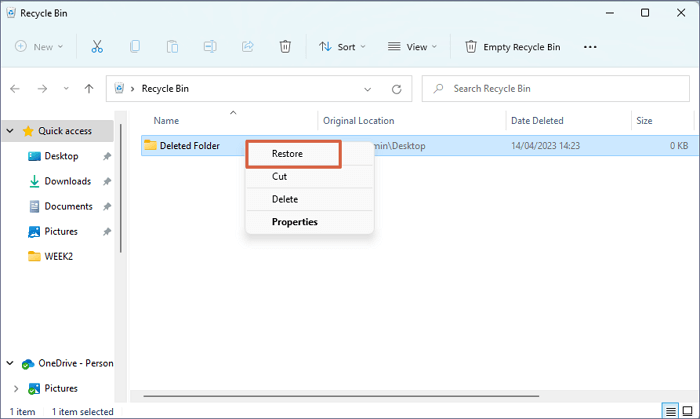Click the Empty Recycle Bin button
The height and width of the screenshot is (419, 700).
click(512, 47)
